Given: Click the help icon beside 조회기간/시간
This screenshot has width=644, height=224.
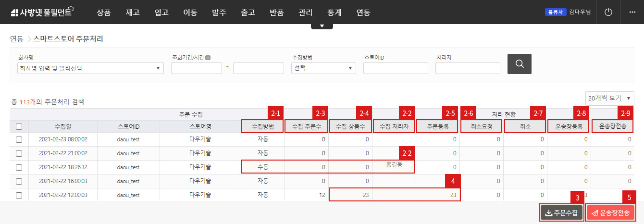Looking at the screenshot, I should 208,57.
